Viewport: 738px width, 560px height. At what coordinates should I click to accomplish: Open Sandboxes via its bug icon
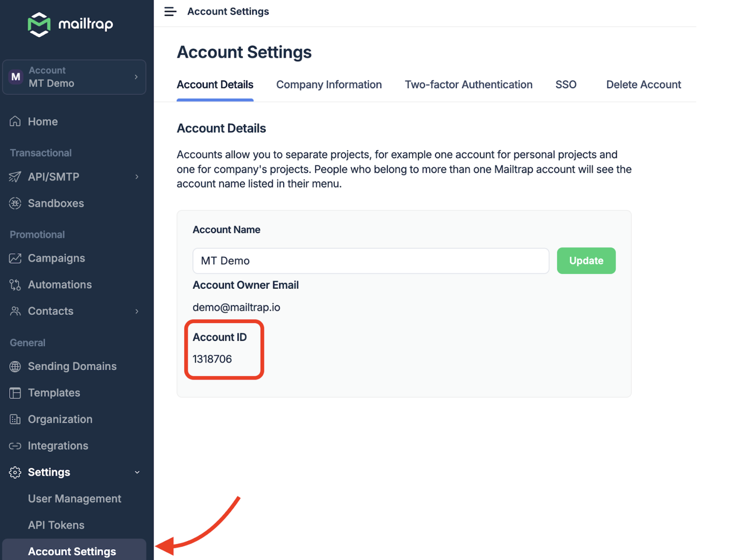point(15,203)
